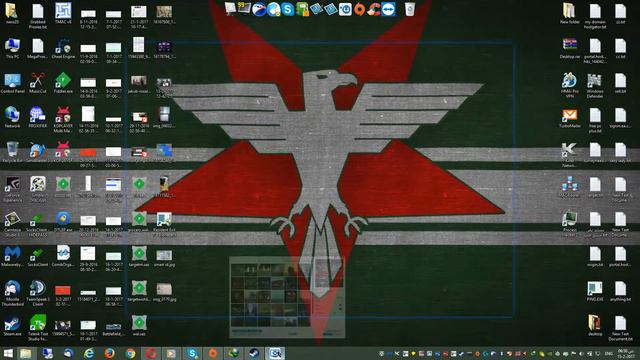Open the Battlefield image file on the desktop
This screenshot has width=640, height=360.
pos(113,329)
